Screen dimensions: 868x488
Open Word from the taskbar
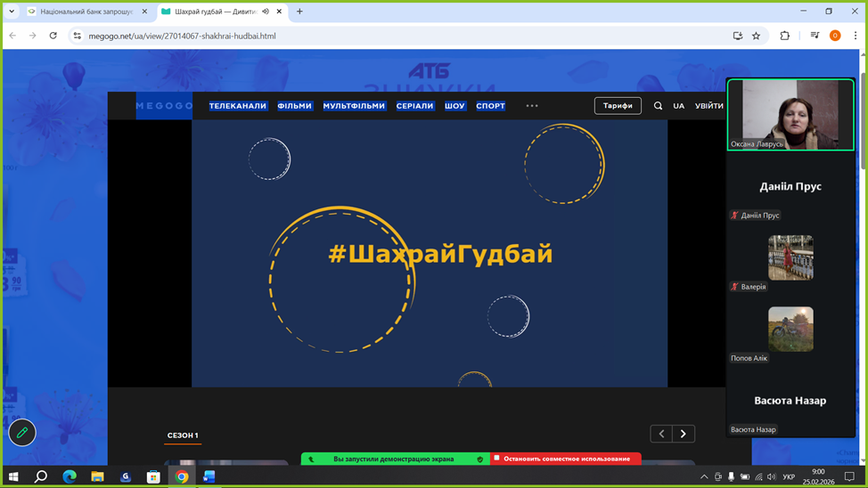point(209,476)
